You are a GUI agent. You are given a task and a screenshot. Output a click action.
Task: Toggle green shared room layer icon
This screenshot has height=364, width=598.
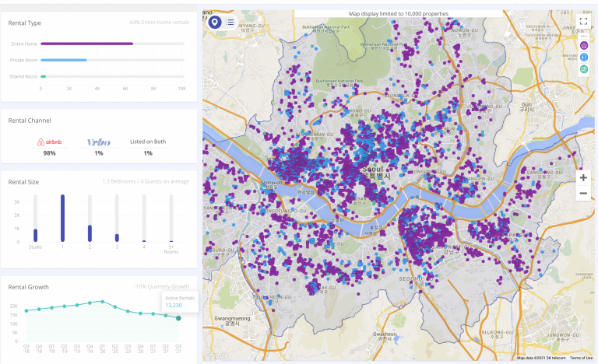point(584,69)
